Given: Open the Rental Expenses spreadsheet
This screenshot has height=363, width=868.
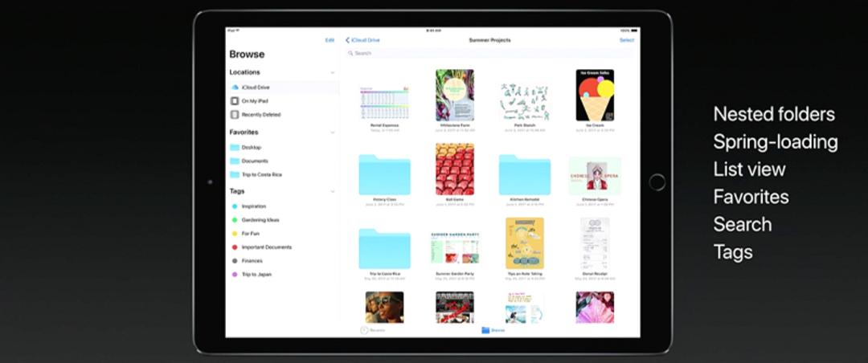Looking at the screenshot, I should 384,104.
